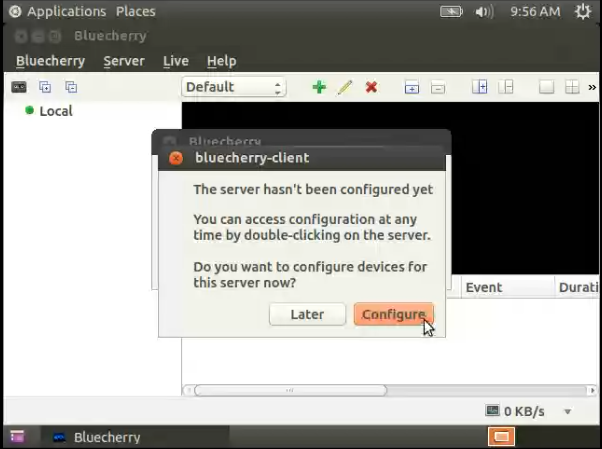Click the Configure button in the dialog

coord(394,314)
